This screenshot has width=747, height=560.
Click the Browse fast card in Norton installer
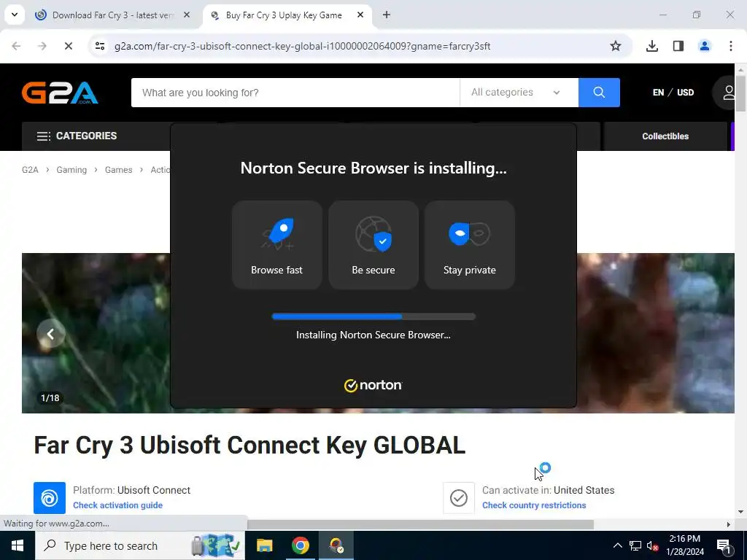[x=276, y=245]
